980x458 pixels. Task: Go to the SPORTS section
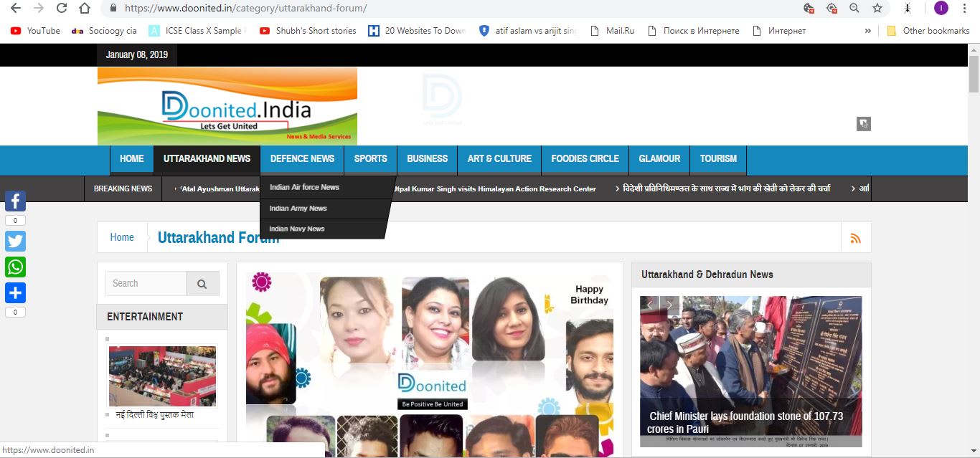pos(371,159)
